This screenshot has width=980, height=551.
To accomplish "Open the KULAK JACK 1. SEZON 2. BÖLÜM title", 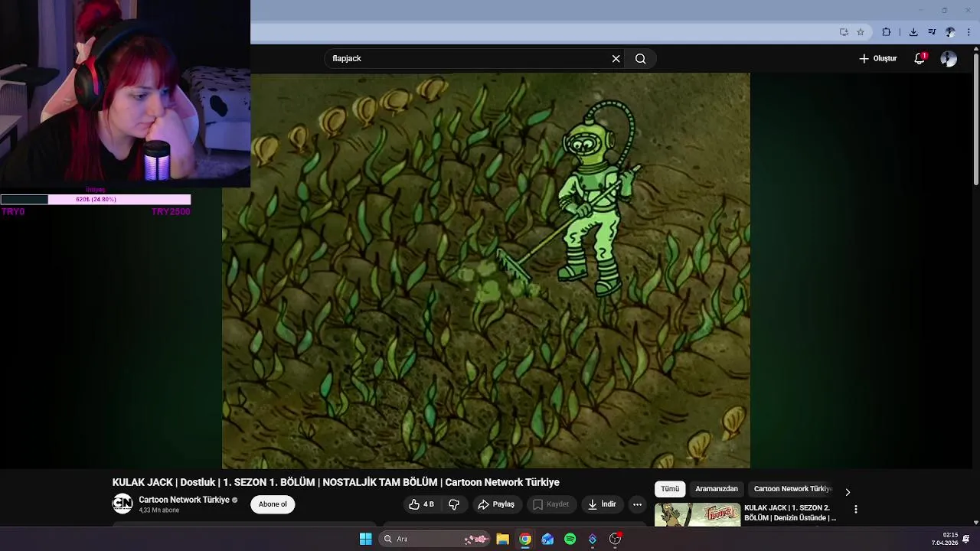I will point(791,513).
